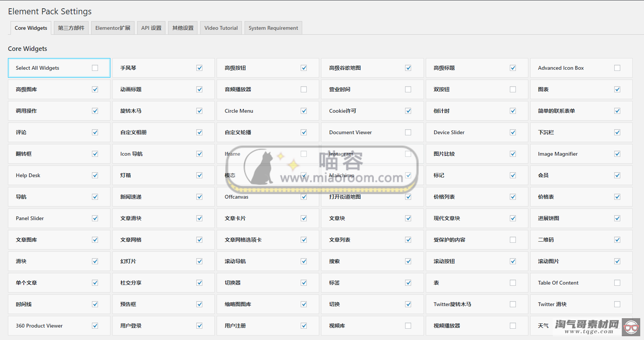Open the API 设置 tab
This screenshot has height=340, width=644.
(x=151, y=28)
